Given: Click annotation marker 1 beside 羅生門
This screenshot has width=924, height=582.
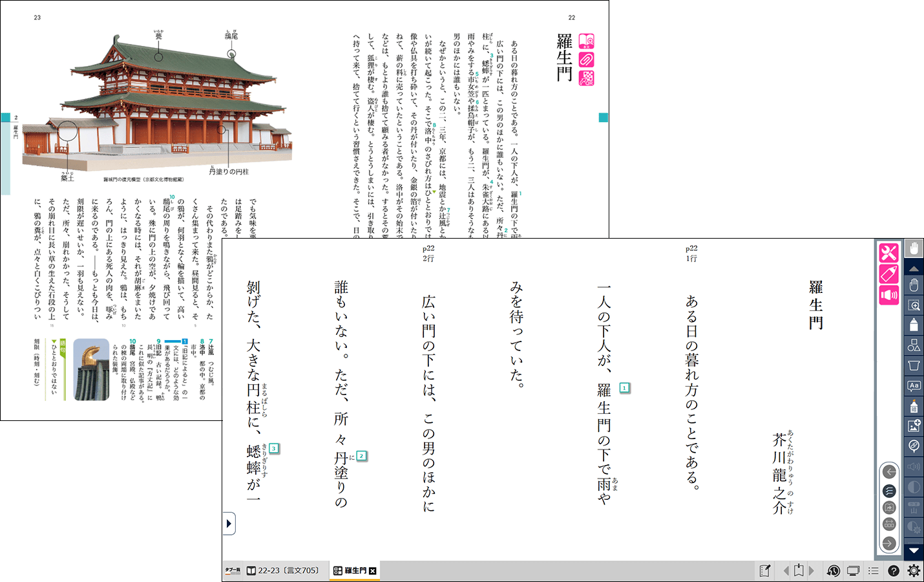Looking at the screenshot, I should 624,388.
